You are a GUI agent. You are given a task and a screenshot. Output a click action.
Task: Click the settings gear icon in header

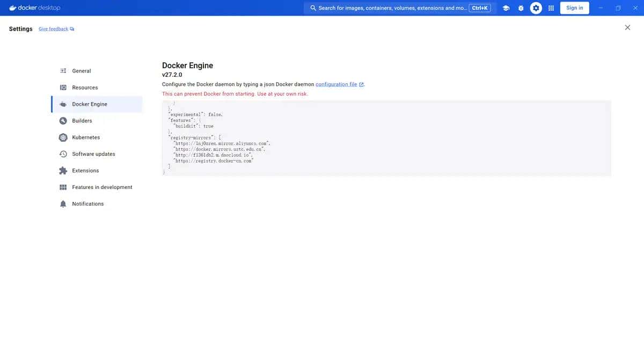point(536,8)
